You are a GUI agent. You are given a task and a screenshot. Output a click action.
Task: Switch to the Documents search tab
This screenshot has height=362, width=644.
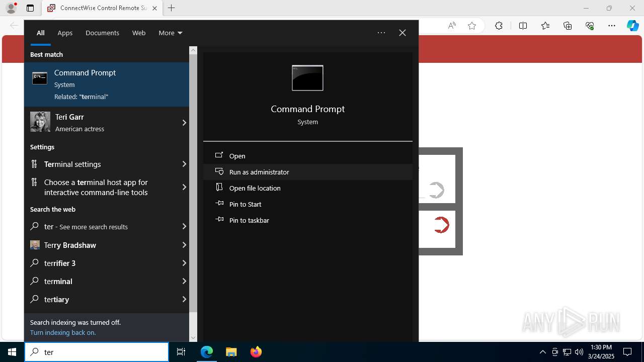click(x=102, y=33)
